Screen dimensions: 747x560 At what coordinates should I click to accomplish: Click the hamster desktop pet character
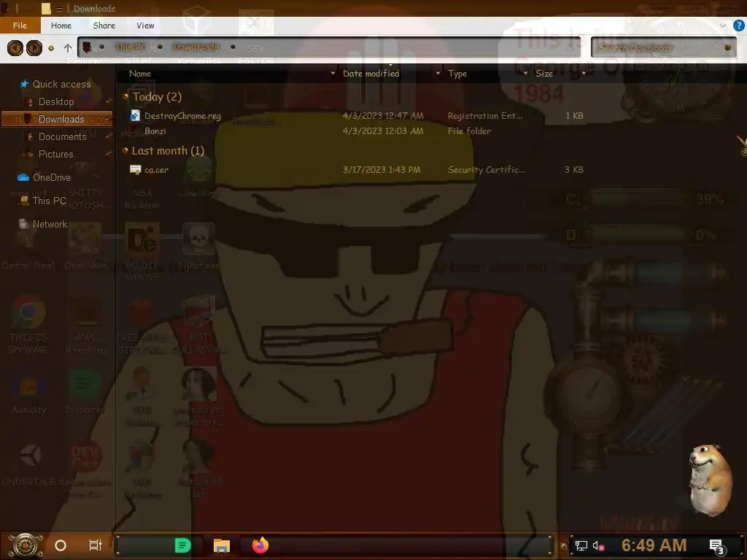coord(710,480)
